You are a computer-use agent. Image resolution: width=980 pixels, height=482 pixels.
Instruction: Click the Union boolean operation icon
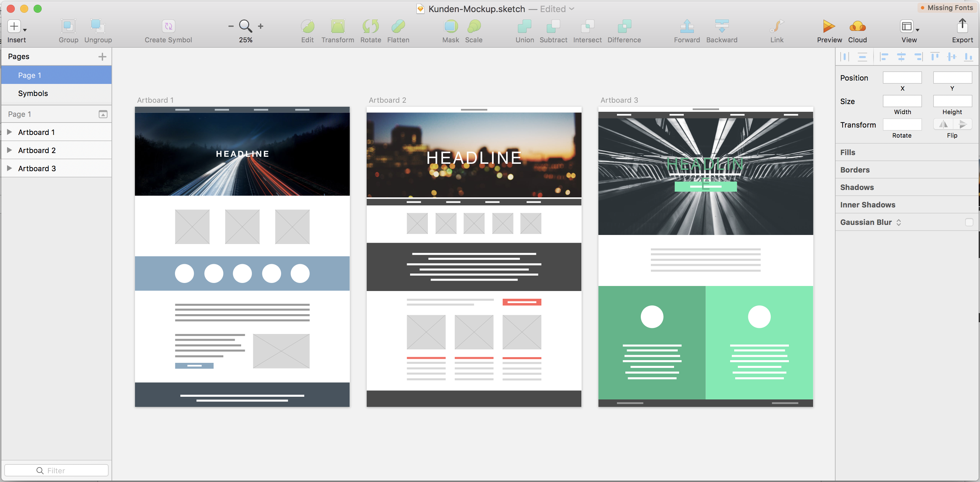tap(524, 26)
